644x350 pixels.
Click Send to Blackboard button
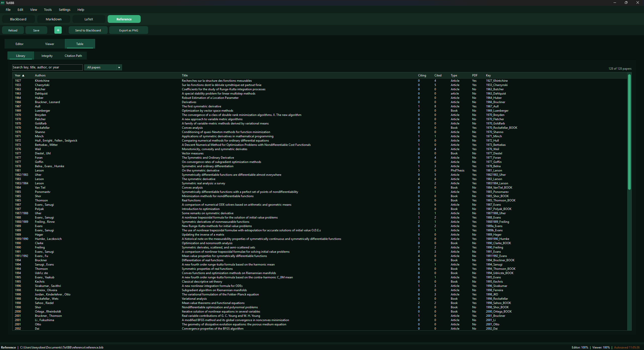88,30
